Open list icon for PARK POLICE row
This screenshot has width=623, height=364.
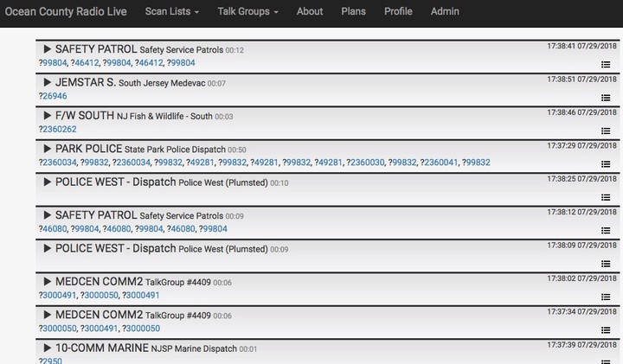(606, 164)
